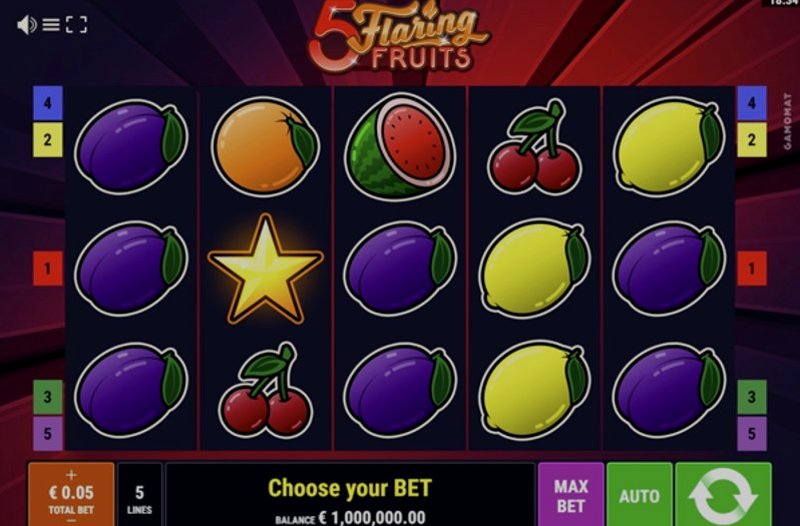Select the red payline 1 marker on the left
Image resolution: width=800 pixels, height=526 pixels.
[47, 268]
